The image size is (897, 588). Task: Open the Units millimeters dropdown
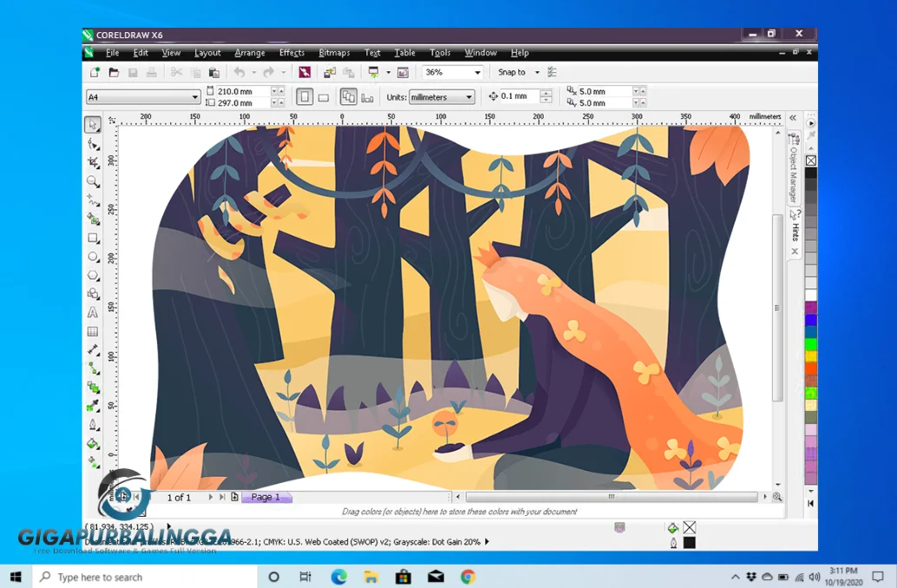[469, 97]
